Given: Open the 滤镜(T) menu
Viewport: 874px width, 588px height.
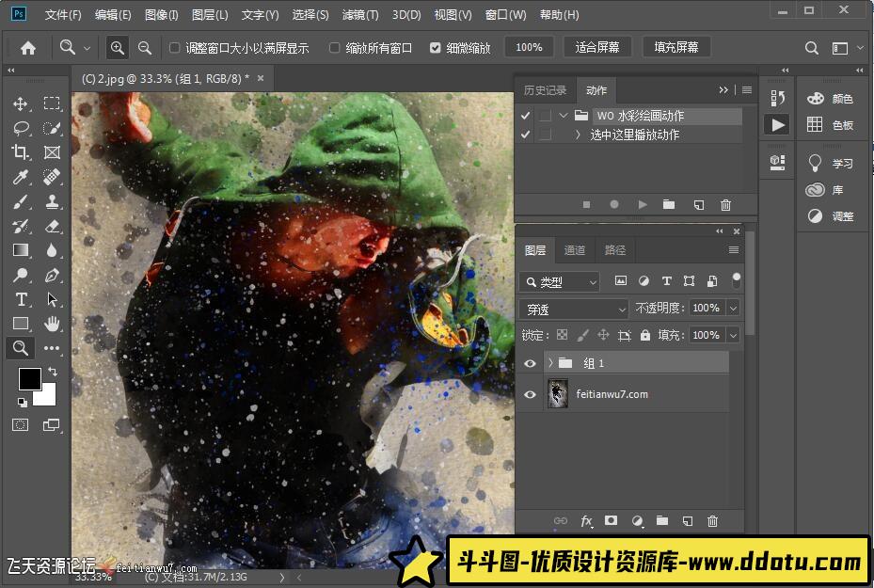Looking at the screenshot, I should point(360,15).
